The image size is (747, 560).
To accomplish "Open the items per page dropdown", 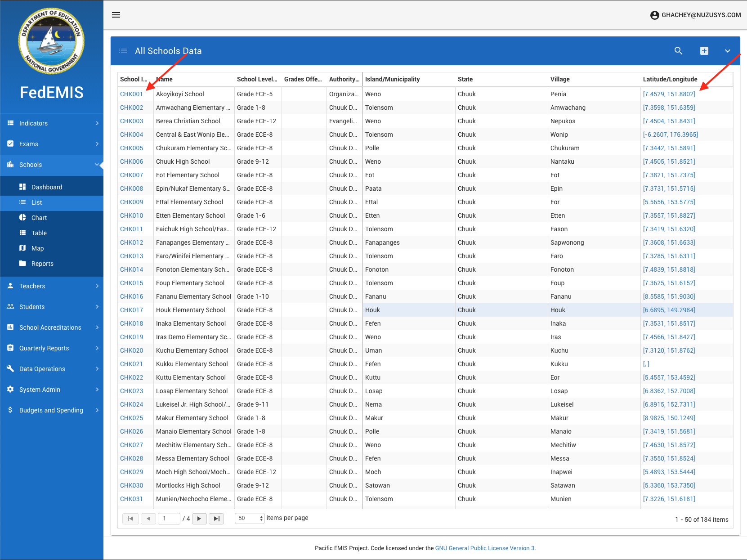I will click(250, 519).
